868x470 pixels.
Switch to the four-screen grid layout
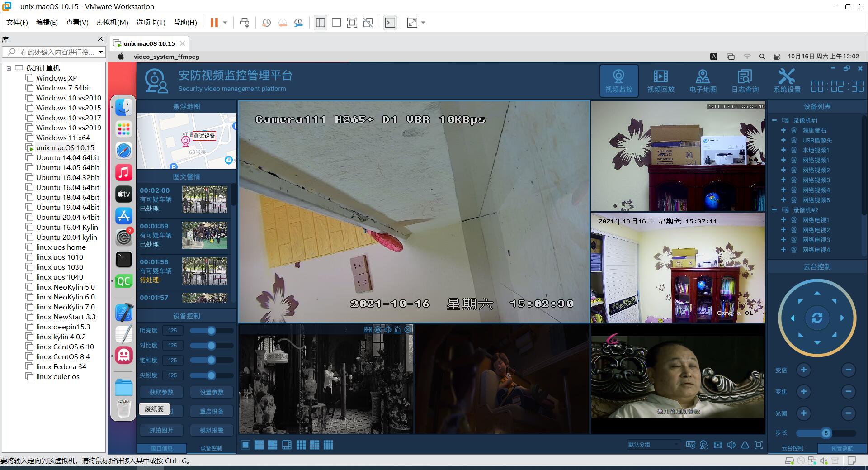pyautogui.click(x=259, y=445)
